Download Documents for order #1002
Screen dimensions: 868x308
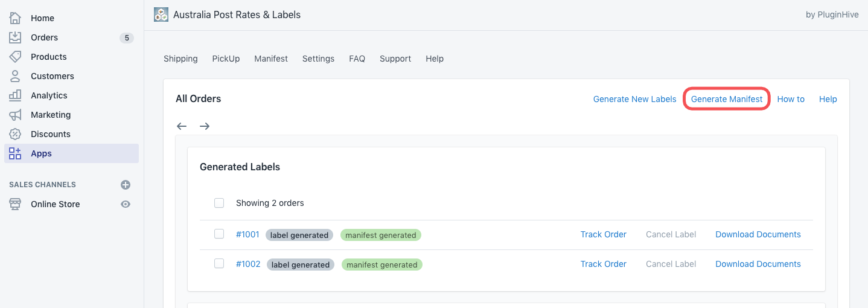coord(758,264)
